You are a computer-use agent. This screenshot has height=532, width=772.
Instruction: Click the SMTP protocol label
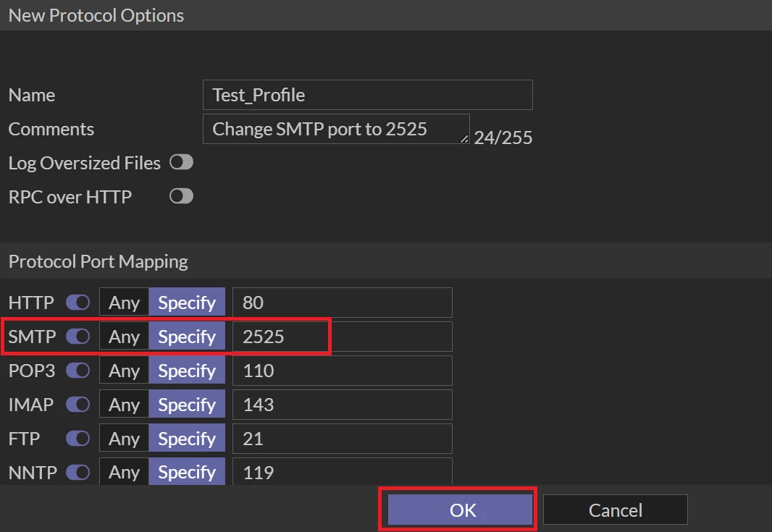tap(32, 337)
